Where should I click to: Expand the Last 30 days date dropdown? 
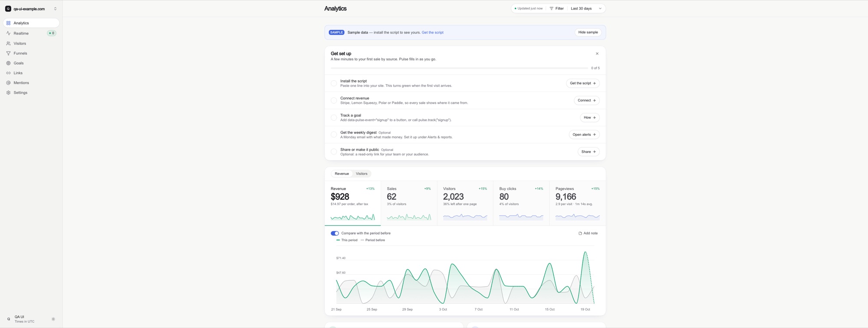pyautogui.click(x=586, y=9)
